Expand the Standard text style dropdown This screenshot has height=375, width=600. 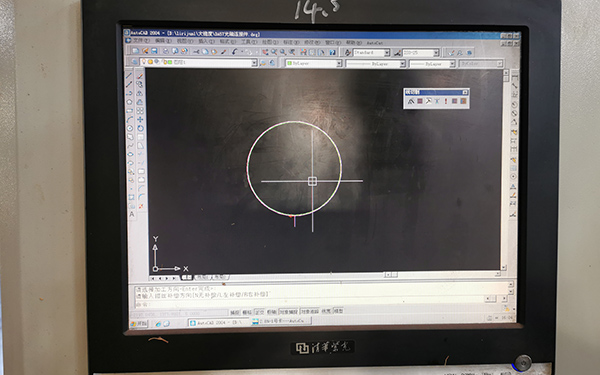coord(372,52)
